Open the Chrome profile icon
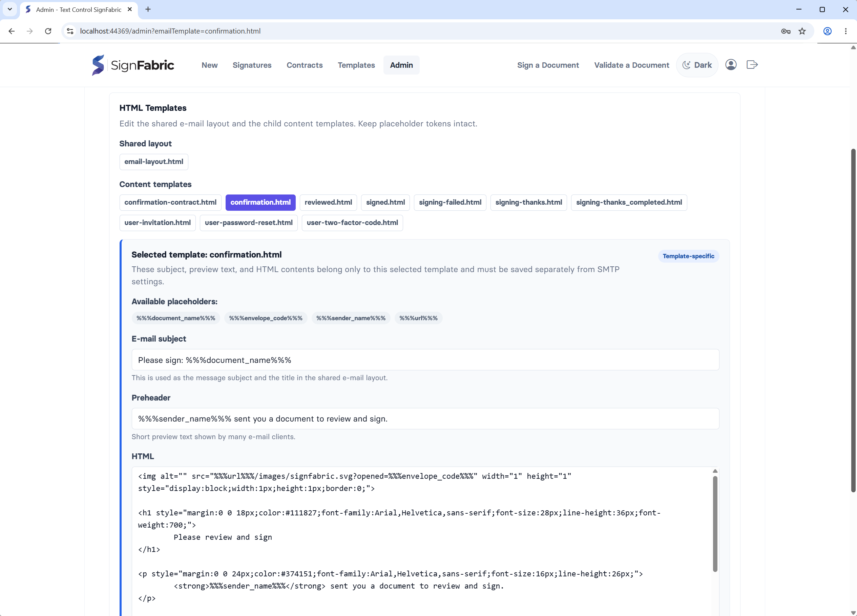The width and height of the screenshot is (857, 616). coord(827,31)
